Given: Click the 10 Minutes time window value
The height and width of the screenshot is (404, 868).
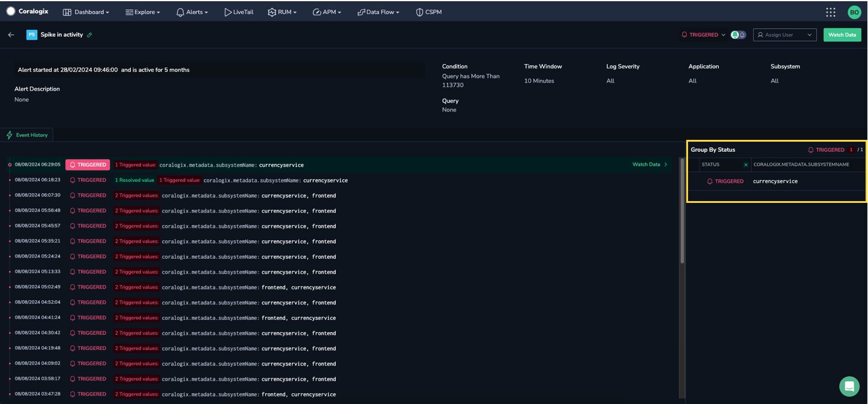Looking at the screenshot, I should point(539,80).
